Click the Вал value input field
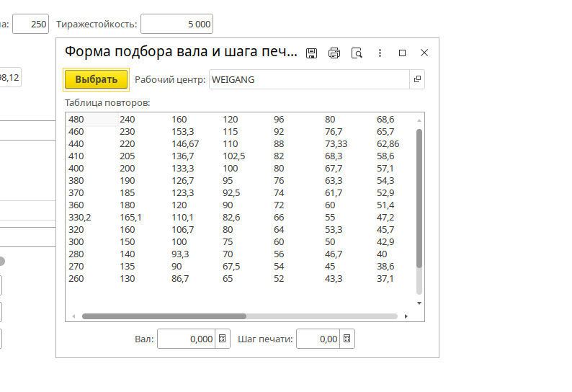The width and height of the screenshot is (572, 392). pos(186,339)
